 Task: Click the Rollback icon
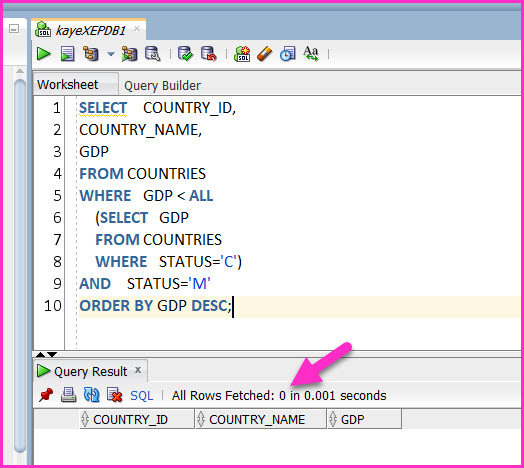click(209, 54)
